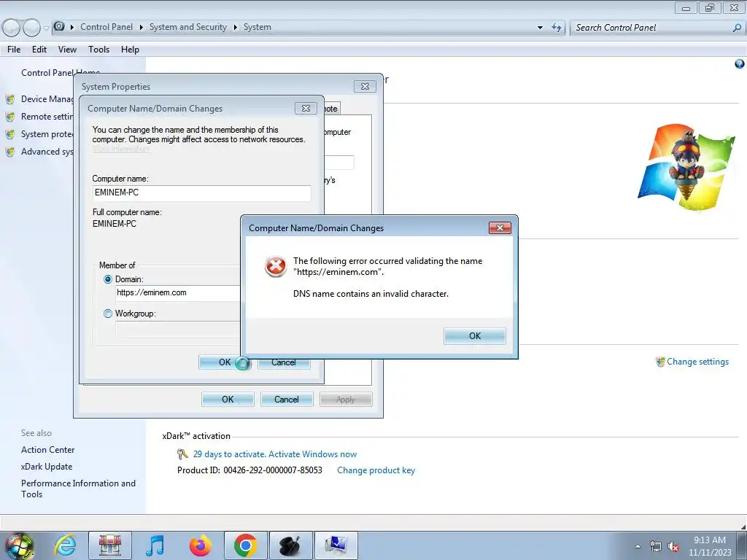Click the System control panel taskbar icon
The image size is (747, 560).
(336, 545)
